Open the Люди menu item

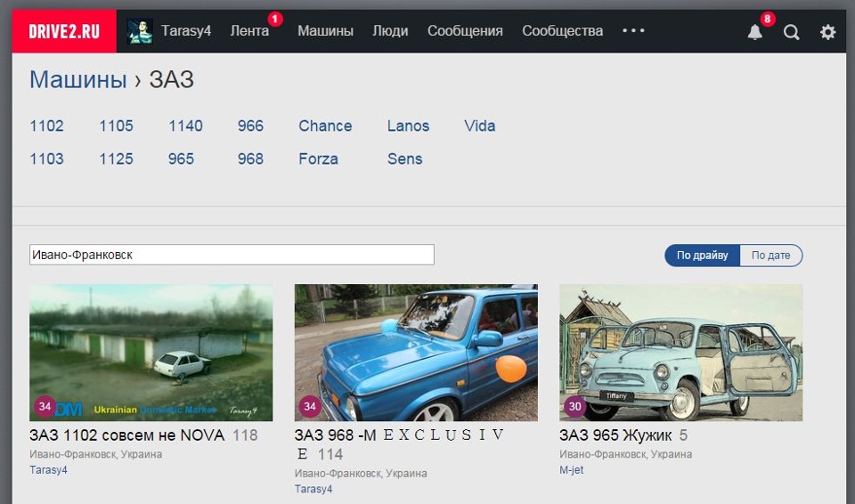coord(390,30)
